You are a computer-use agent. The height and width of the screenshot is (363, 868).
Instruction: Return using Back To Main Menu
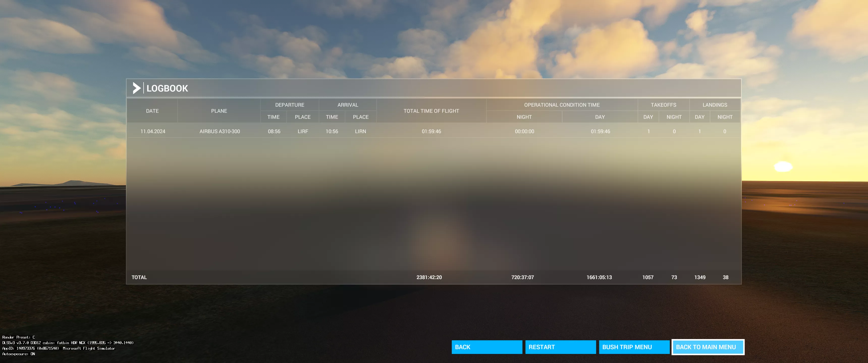click(x=708, y=347)
